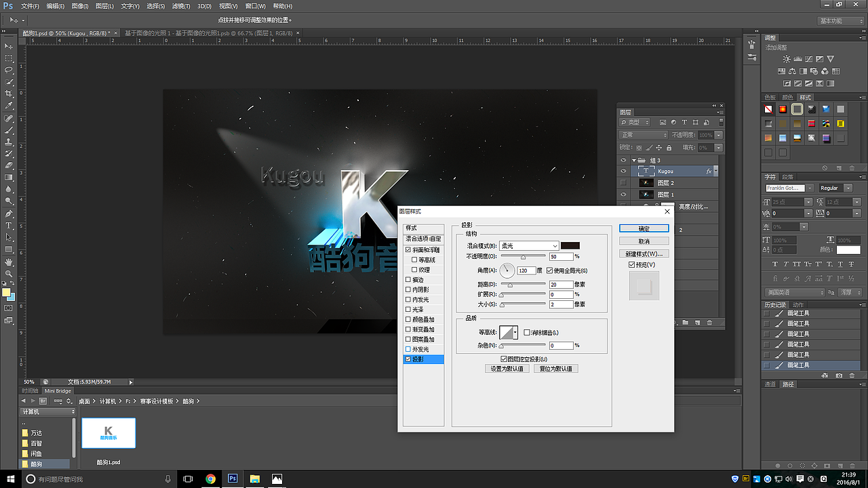Click the 角度 input field showing 120
868x488 pixels.
pos(526,270)
